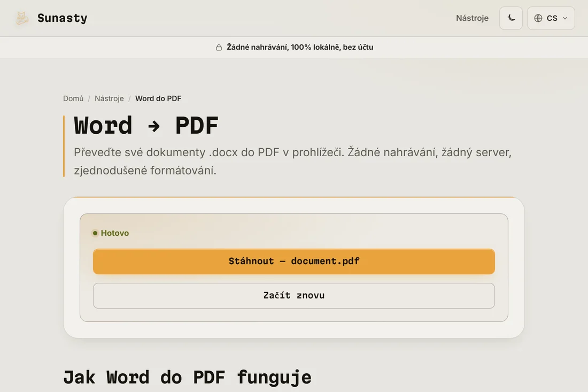Click the Začít znovu button
Screen dimensions: 588x392
(294, 296)
